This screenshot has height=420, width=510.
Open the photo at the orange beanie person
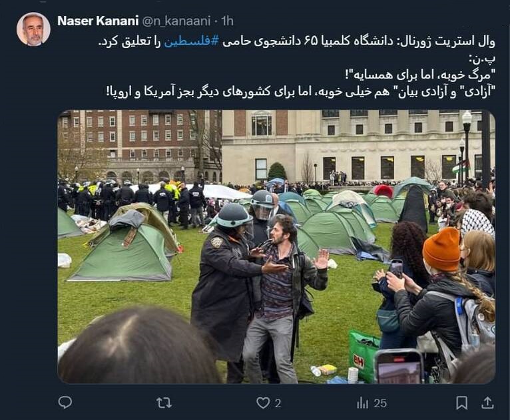pyautogui.click(x=441, y=249)
